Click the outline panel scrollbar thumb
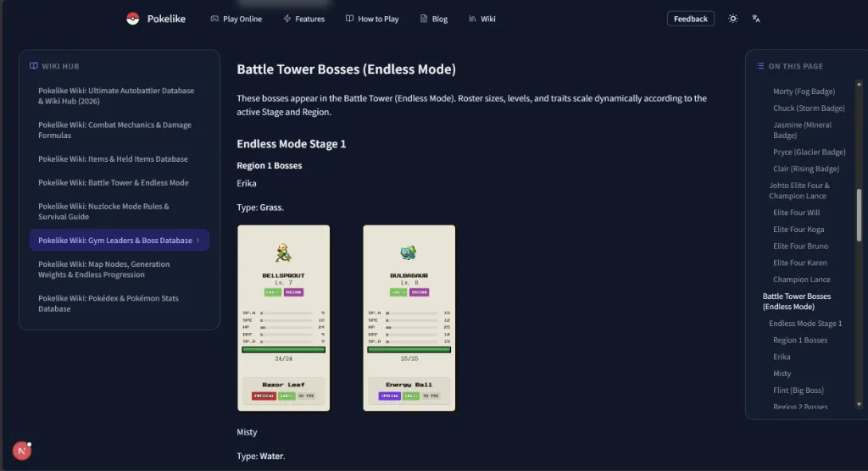Screen dimensions: 868x471 (860, 215)
